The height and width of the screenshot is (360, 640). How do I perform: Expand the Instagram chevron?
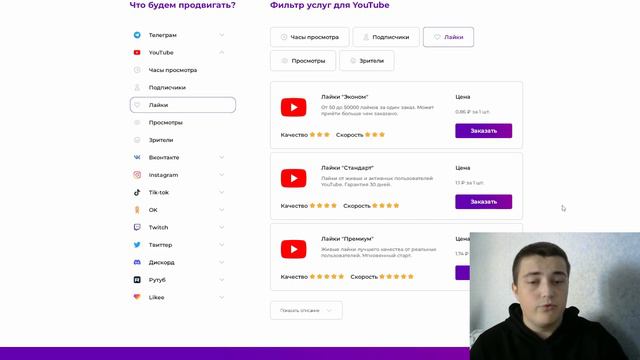(222, 175)
